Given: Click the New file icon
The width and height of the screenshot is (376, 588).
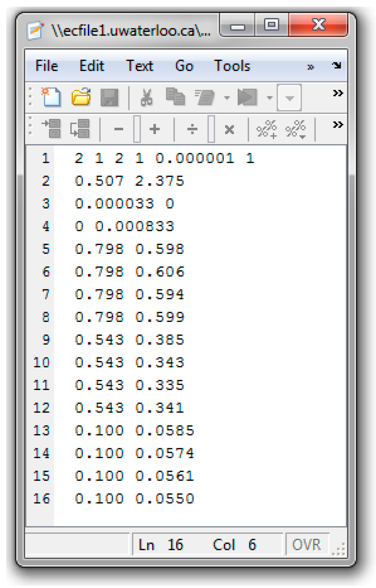Looking at the screenshot, I should click(52, 97).
